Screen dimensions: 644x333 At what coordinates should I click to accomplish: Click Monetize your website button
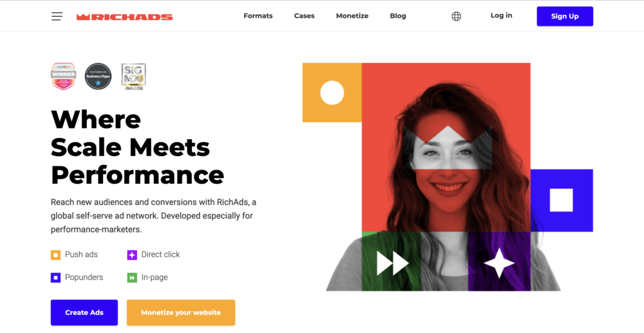180,312
